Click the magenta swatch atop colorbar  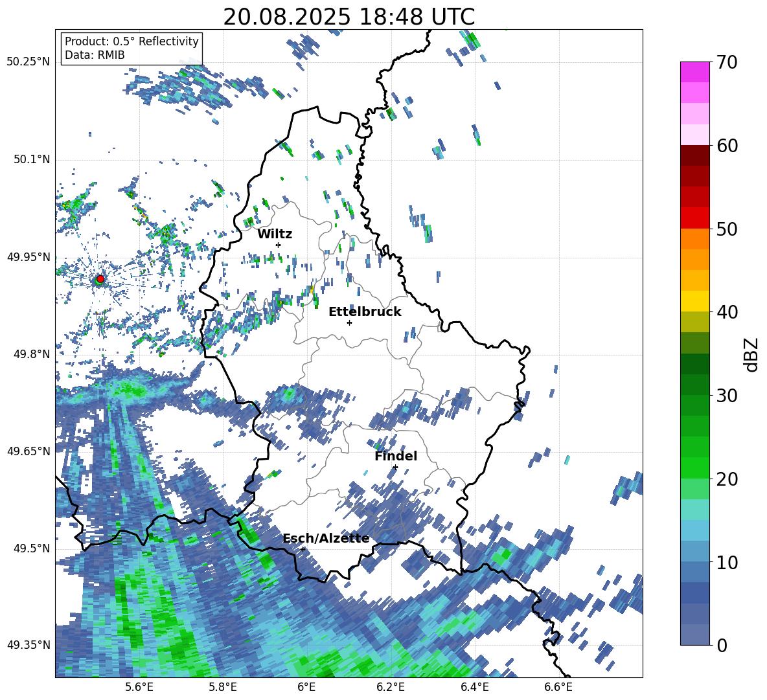[694, 72]
